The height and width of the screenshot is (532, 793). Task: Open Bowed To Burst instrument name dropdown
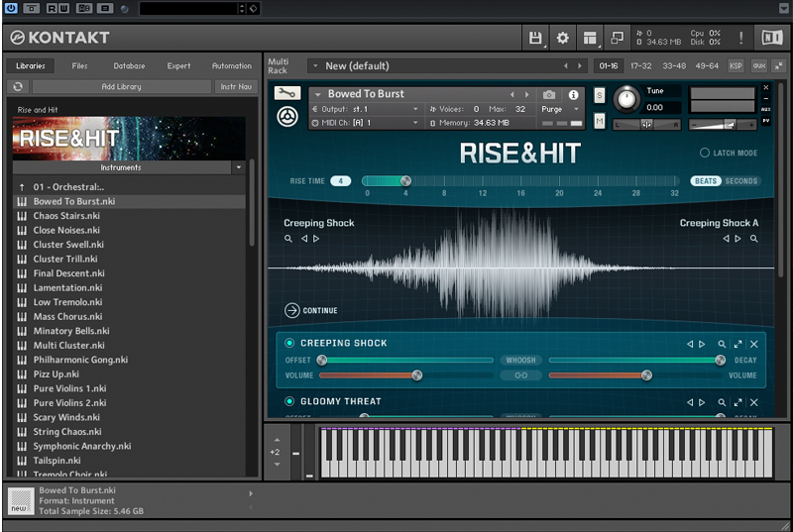318,94
